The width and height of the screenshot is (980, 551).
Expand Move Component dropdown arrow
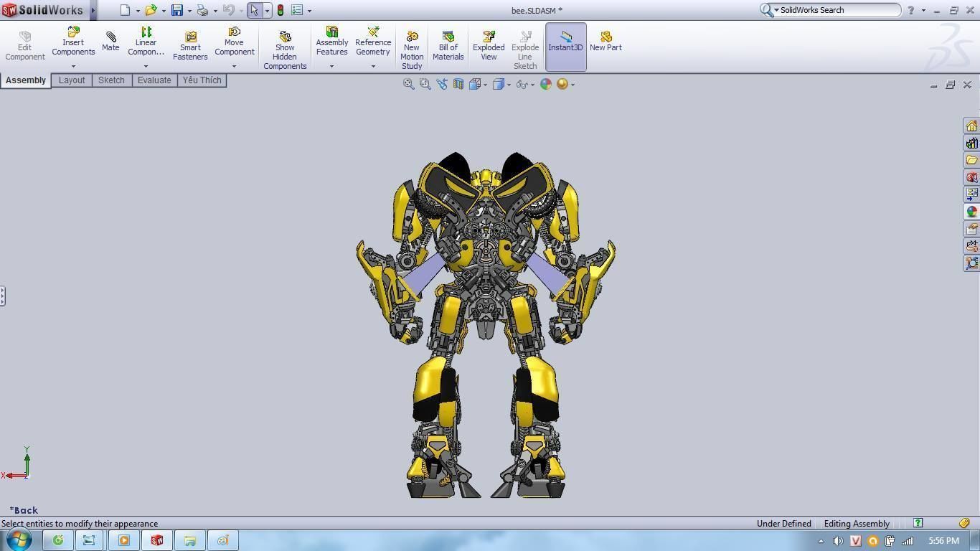coord(234,67)
